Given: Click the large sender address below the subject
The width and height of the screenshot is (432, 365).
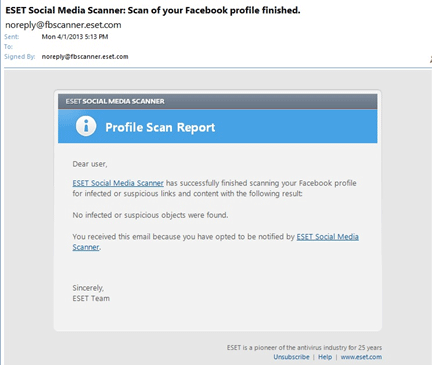Looking at the screenshot, I should tap(63, 25).
